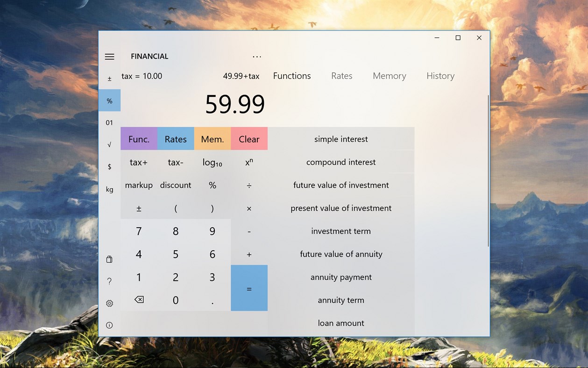
Task: Open the settings gear
Action: coord(109,303)
